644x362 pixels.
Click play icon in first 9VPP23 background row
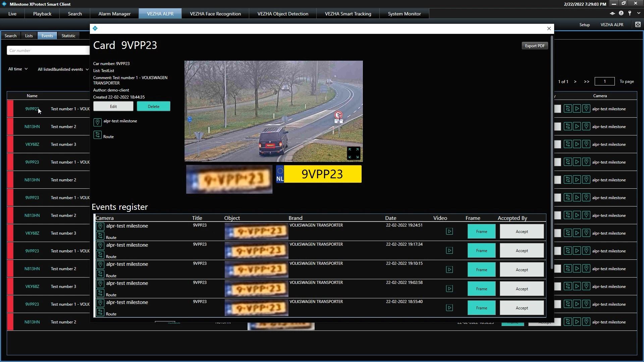point(577,109)
